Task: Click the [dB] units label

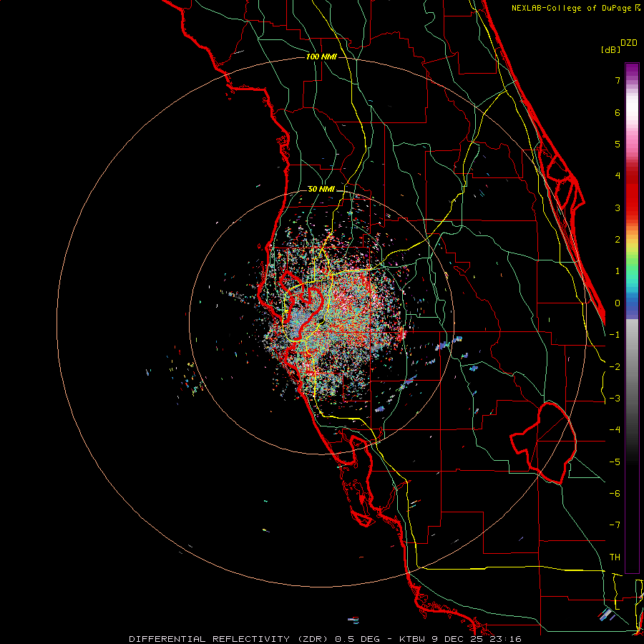Action: pos(611,49)
